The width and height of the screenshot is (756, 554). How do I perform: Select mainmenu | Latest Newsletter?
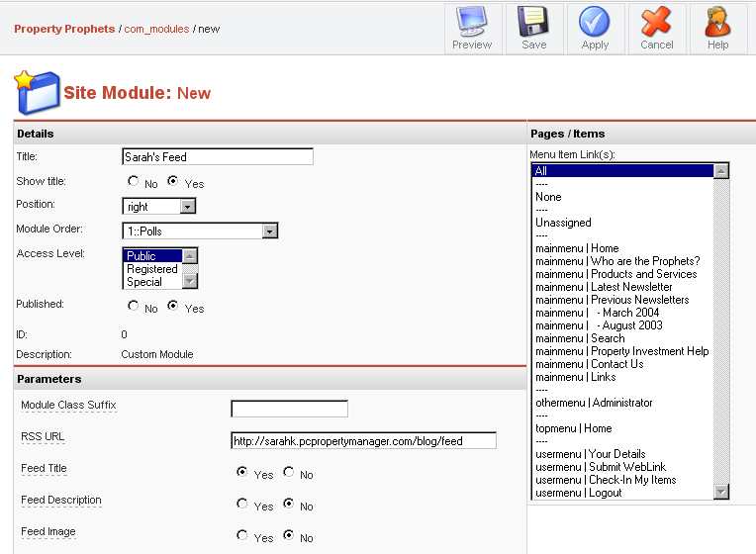[623, 287]
